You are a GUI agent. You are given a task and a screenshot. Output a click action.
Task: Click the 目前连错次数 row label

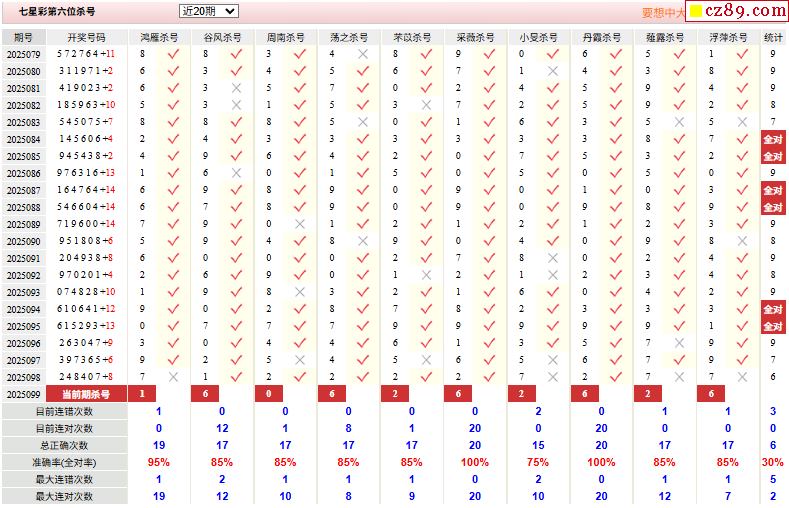[64, 411]
